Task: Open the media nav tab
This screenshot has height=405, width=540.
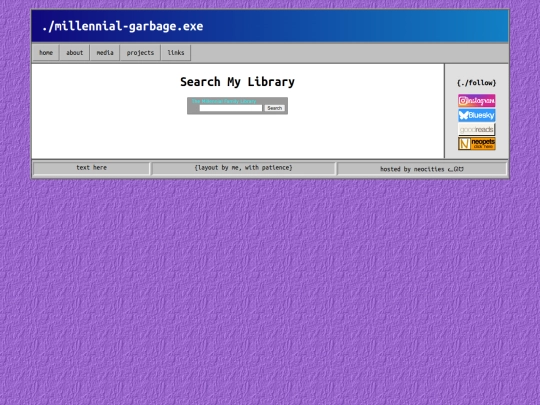Action: [105, 53]
